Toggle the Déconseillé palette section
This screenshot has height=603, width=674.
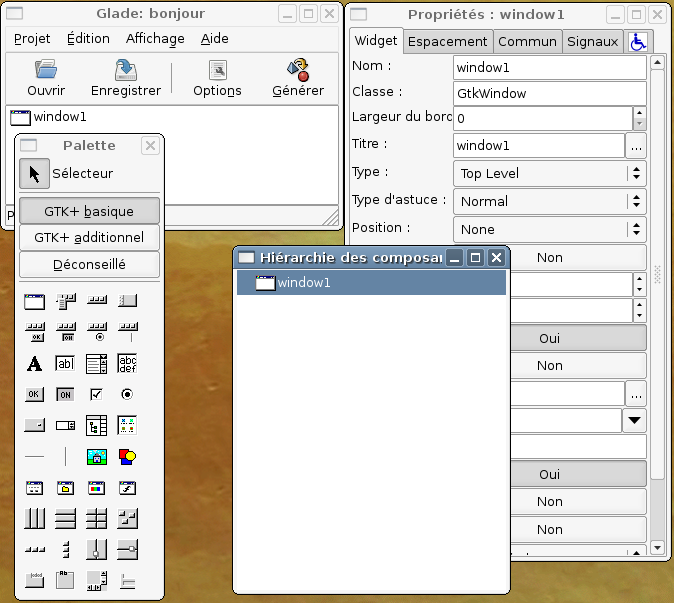tap(89, 265)
